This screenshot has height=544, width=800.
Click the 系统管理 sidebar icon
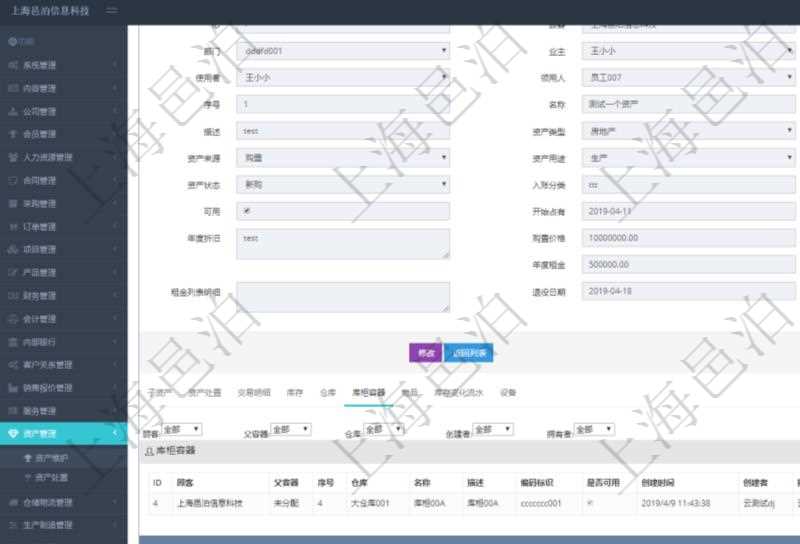point(12,65)
